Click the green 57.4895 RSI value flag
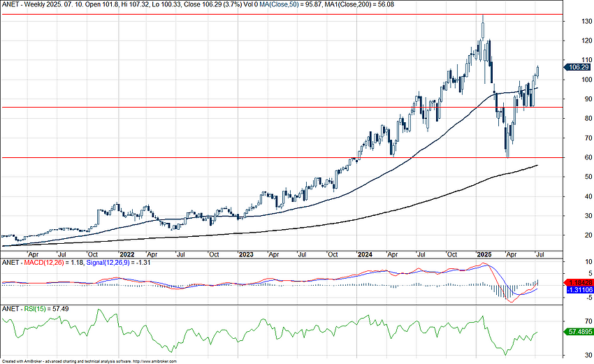594x364 pixels. (x=579, y=331)
